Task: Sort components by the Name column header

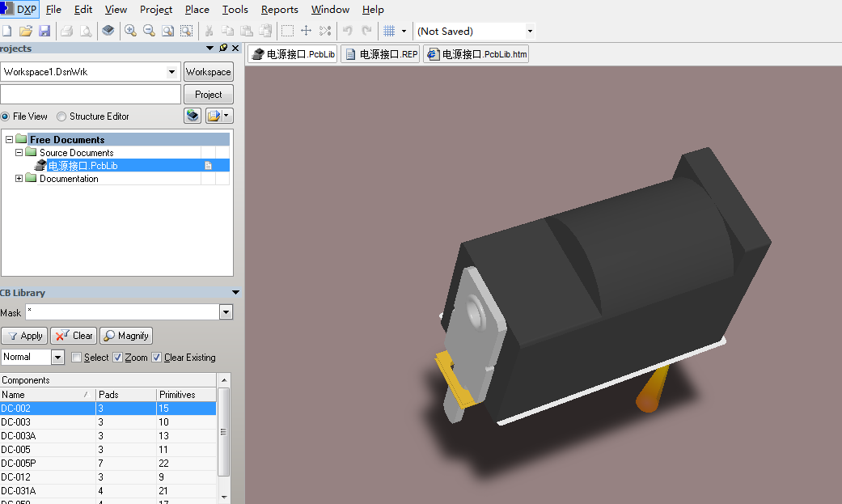Action: (x=48, y=395)
